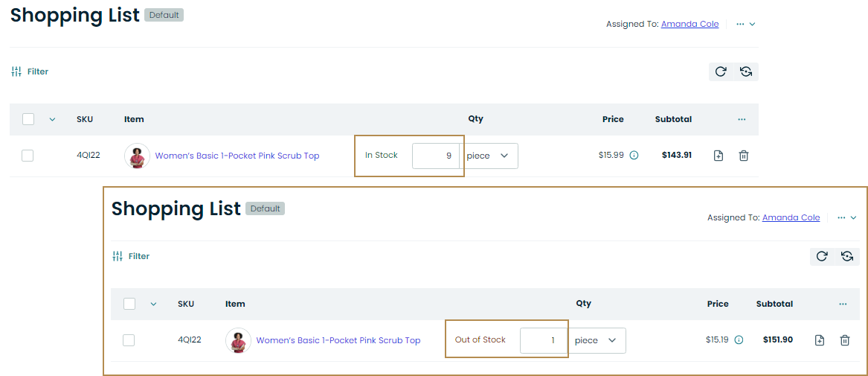
Task: Expand the select-all chevron in the Out of Stock list header
Action: [x=154, y=304]
